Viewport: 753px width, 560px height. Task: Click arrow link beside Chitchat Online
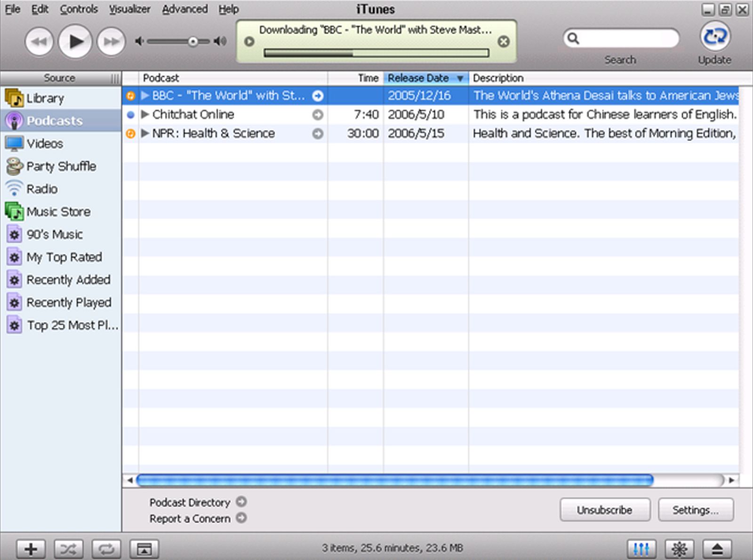pos(318,114)
